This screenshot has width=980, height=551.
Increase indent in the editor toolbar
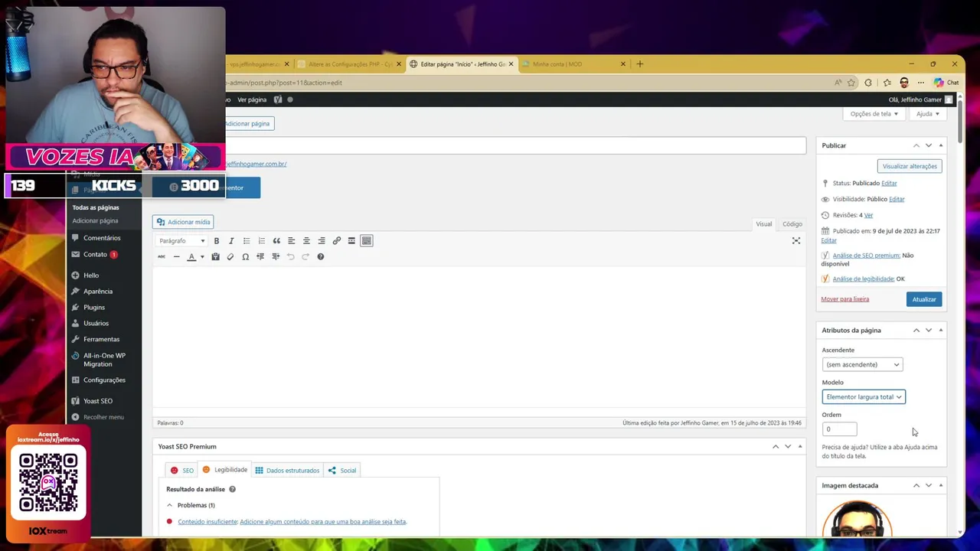(276, 256)
